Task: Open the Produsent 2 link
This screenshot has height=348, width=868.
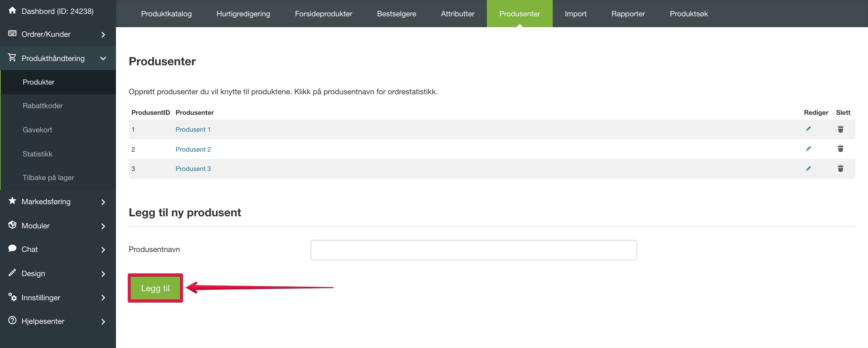Action: pos(193,149)
